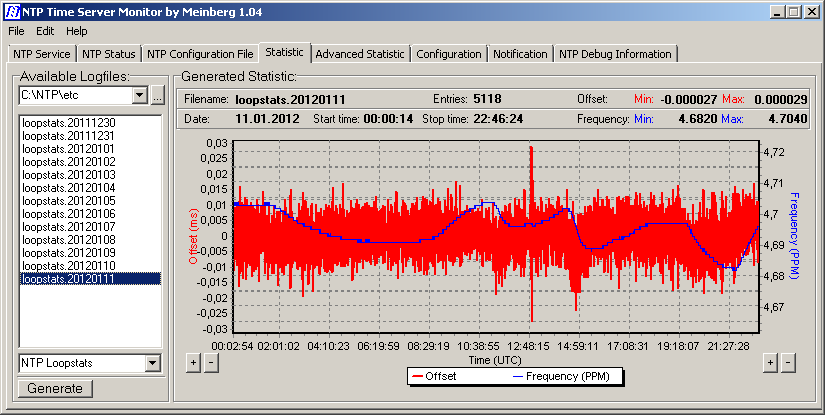Click the minus zoom button beside the Offset axis
This screenshot has height=415, width=825.
point(211,362)
